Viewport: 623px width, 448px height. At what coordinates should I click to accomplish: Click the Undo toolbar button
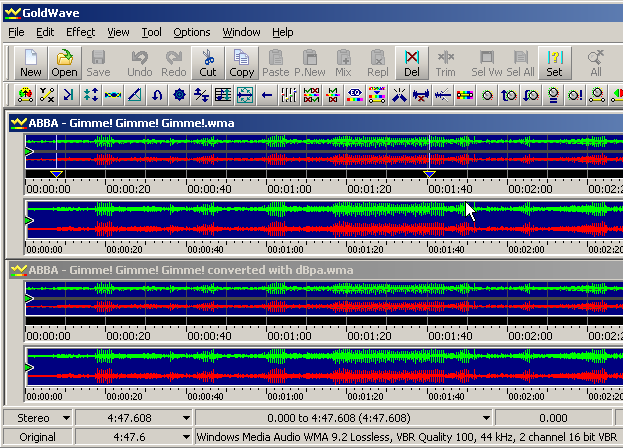[x=140, y=63]
